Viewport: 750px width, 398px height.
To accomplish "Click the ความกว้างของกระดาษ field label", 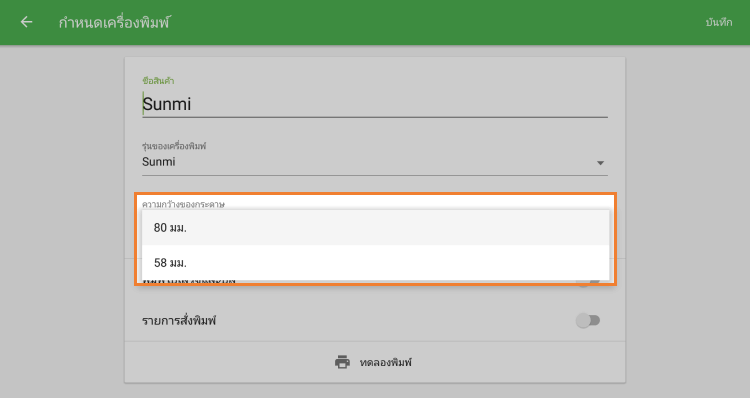I will [183, 204].
